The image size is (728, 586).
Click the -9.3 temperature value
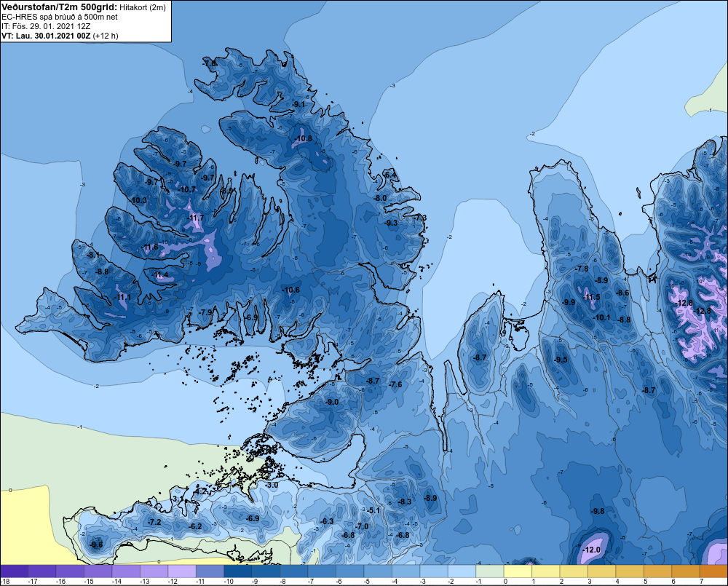click(392, 223)
